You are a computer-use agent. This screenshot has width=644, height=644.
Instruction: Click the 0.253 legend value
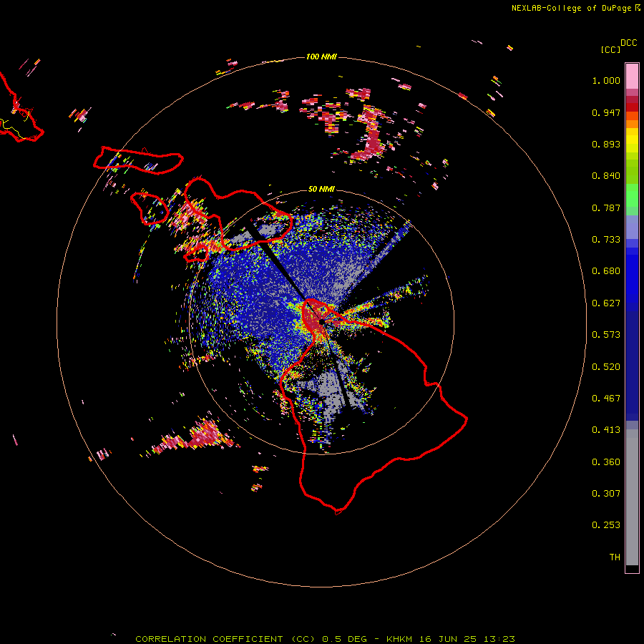point(606,525)
